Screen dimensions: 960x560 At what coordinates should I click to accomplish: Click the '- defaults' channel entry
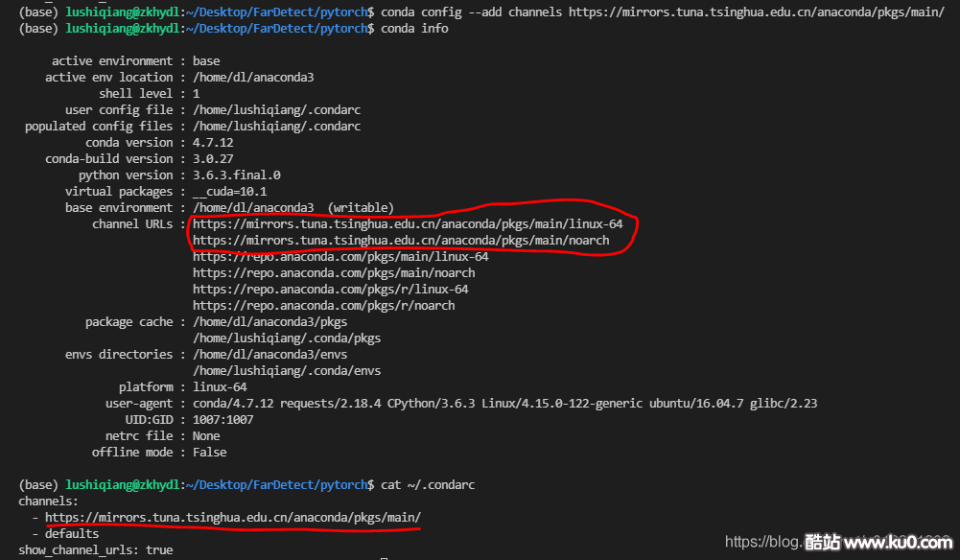click(x=65, y=534)
